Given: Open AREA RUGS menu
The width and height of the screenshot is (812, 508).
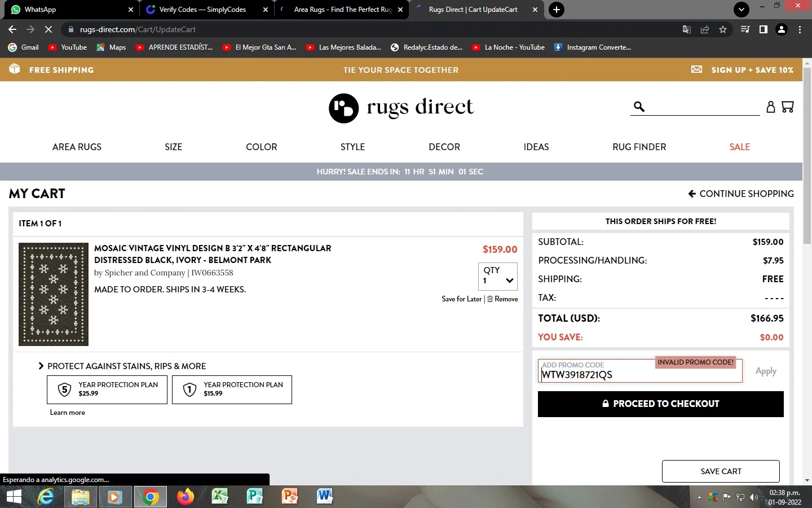Looking at the screenshot, I should [77, 147].
